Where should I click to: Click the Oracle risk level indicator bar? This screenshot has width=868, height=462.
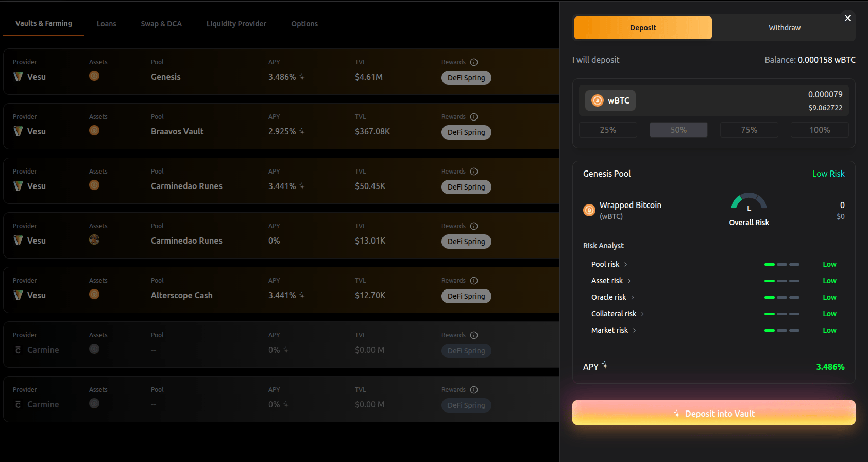pos(782,297)
